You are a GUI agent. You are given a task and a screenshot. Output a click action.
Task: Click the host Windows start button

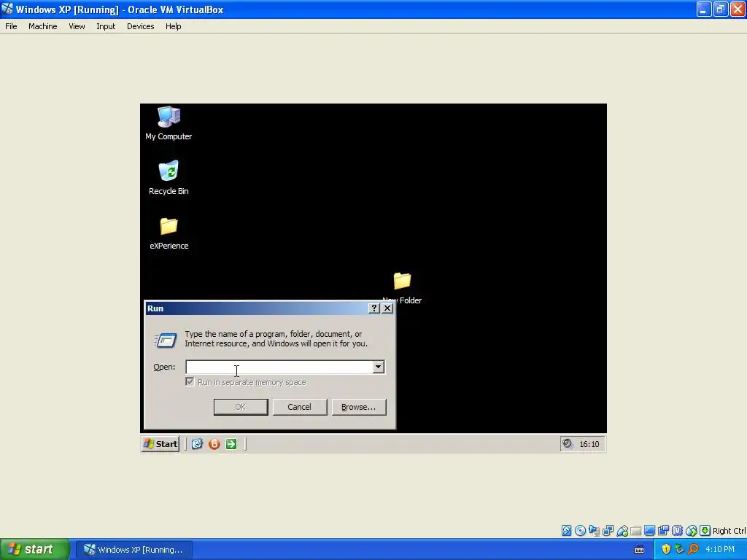(34, 550)
